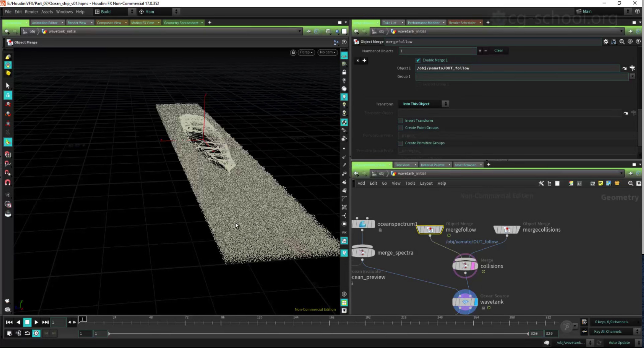Expand the No cam camera menu
The image size is (644, 348).
[x=327, y=52]
